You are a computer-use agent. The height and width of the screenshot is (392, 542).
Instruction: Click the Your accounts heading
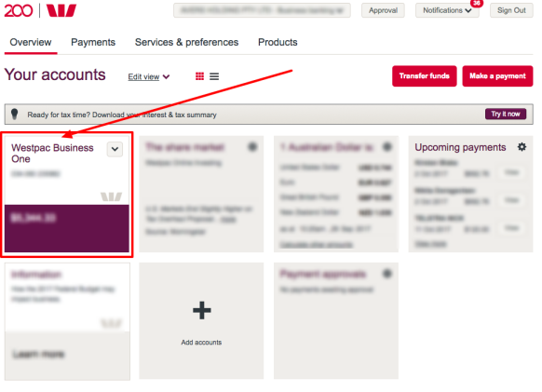(x=55, y=74)
